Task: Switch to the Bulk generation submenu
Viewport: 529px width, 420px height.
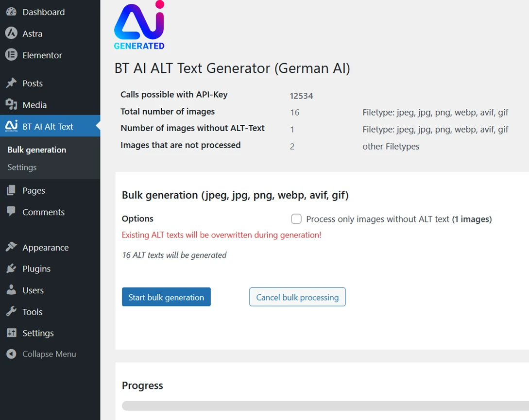Action: pyautogui.click(x=36, y=150)
